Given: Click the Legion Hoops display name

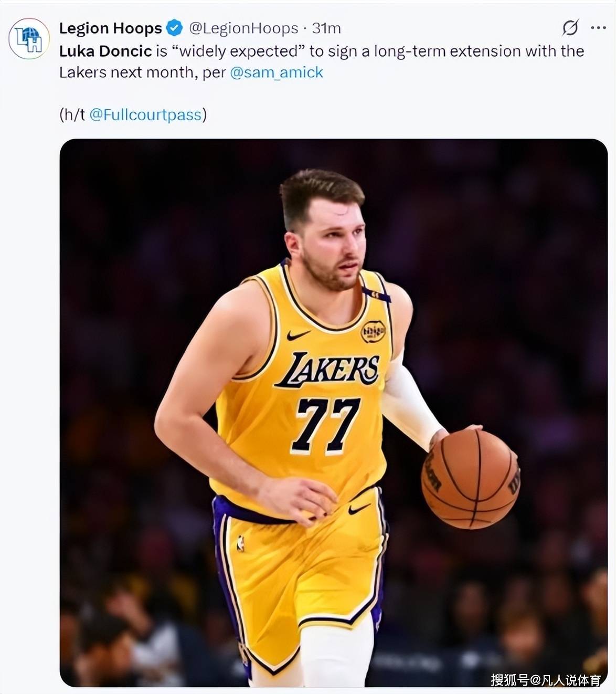Looking at the screenshot, I should [110, 28].
